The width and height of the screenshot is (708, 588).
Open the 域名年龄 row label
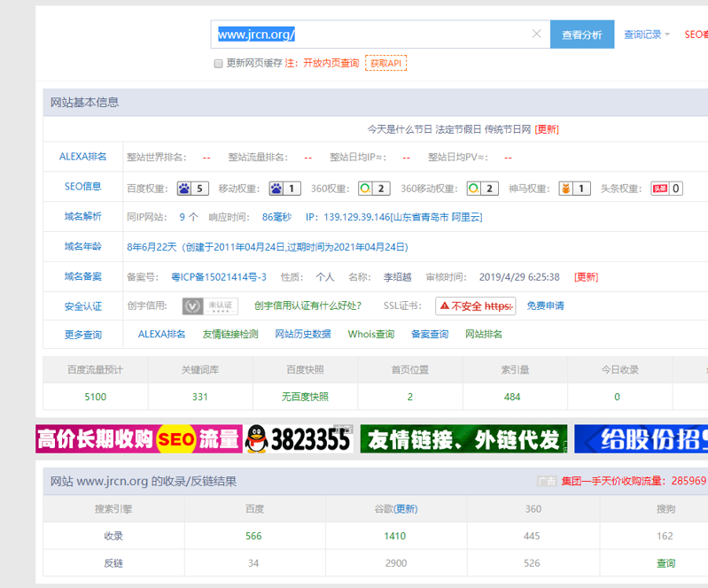[x=83, y=246]
